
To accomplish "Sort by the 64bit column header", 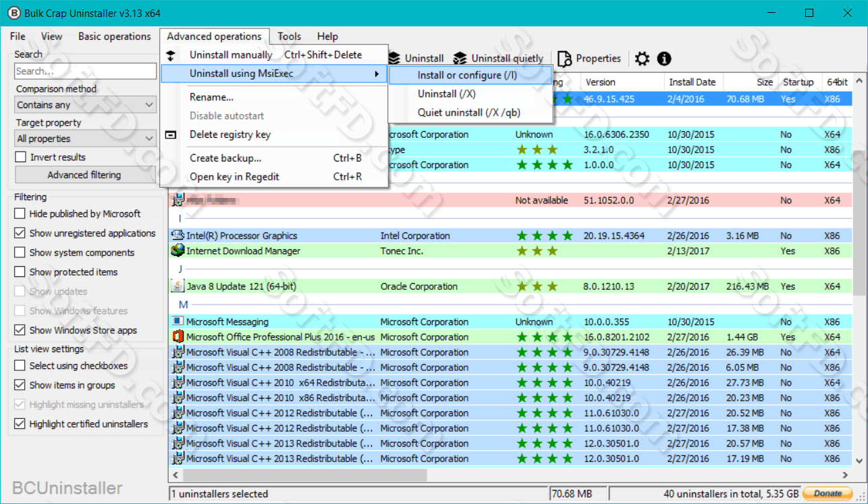I will coord(838,82).
